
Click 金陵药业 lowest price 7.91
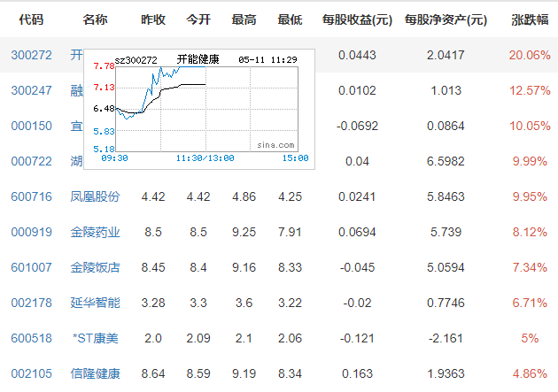point(290,232)
